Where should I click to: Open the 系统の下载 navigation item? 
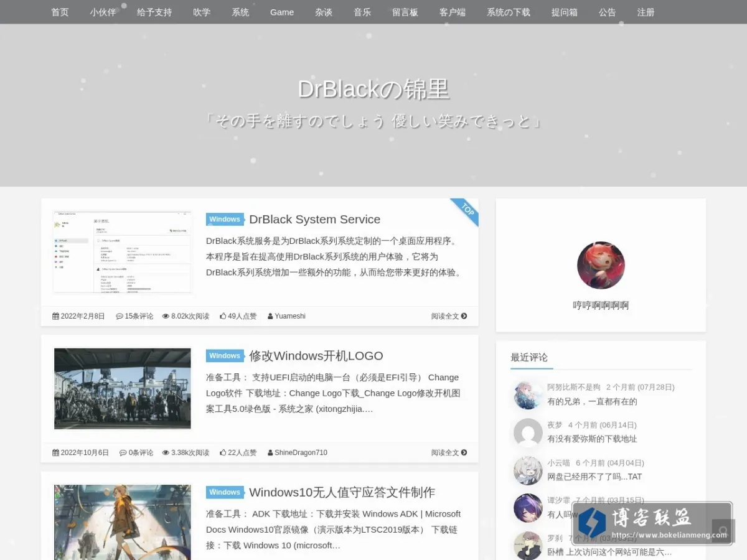[509, 12]
